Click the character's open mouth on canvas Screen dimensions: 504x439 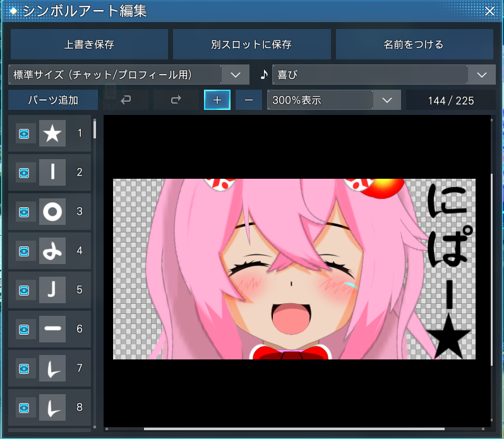point(292,318)
